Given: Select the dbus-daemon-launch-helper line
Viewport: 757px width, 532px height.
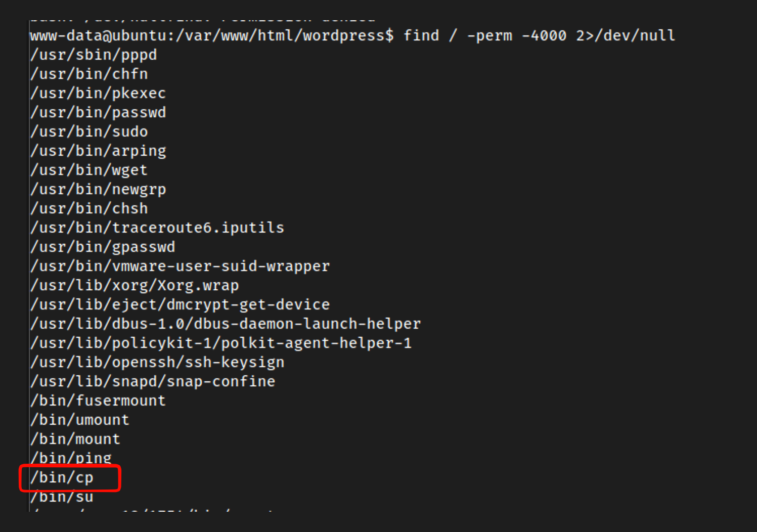Looking at the screenshot, I should click(226, 324).
